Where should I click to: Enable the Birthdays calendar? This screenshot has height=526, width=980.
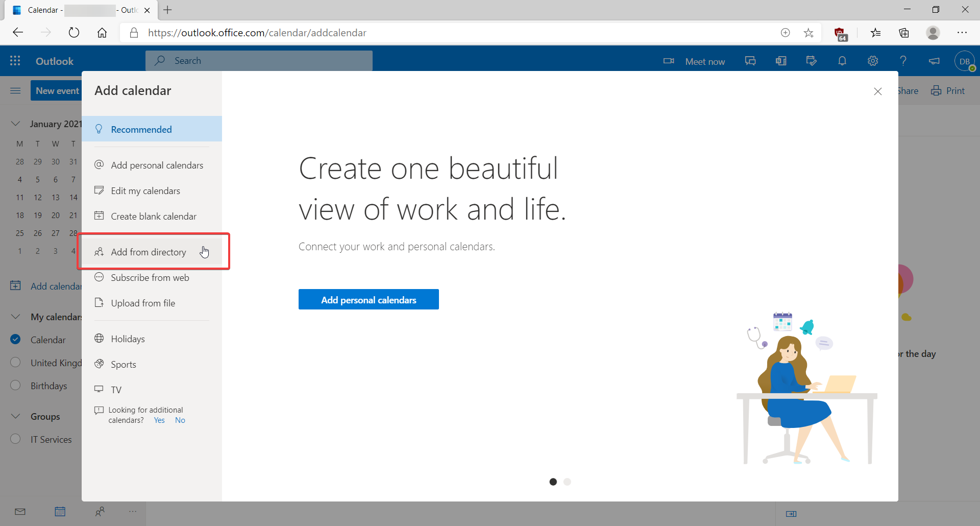tap(16, 385)
